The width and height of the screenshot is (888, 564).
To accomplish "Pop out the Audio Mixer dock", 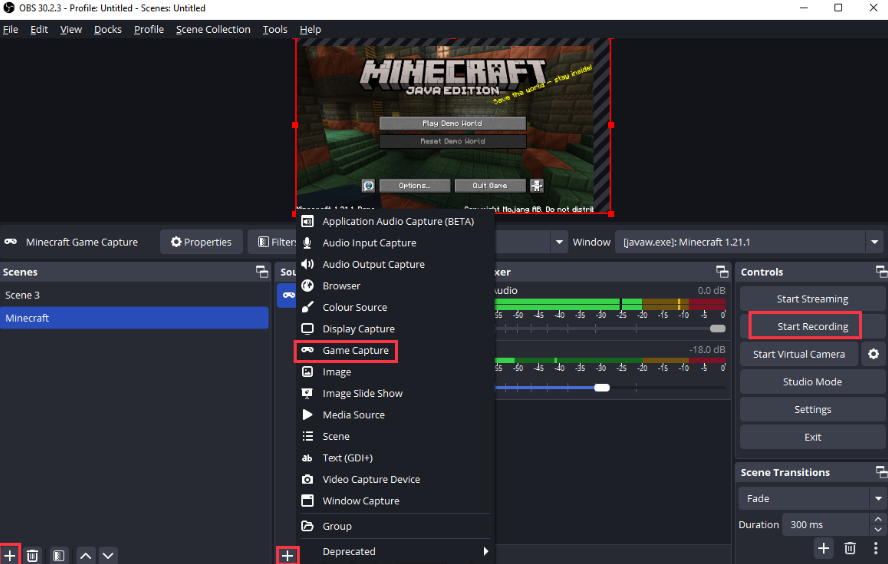I will (x=722, y=272).
